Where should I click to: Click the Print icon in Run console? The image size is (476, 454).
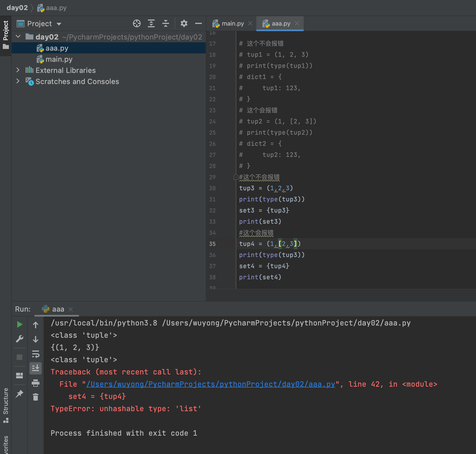(x=36, y=383)
